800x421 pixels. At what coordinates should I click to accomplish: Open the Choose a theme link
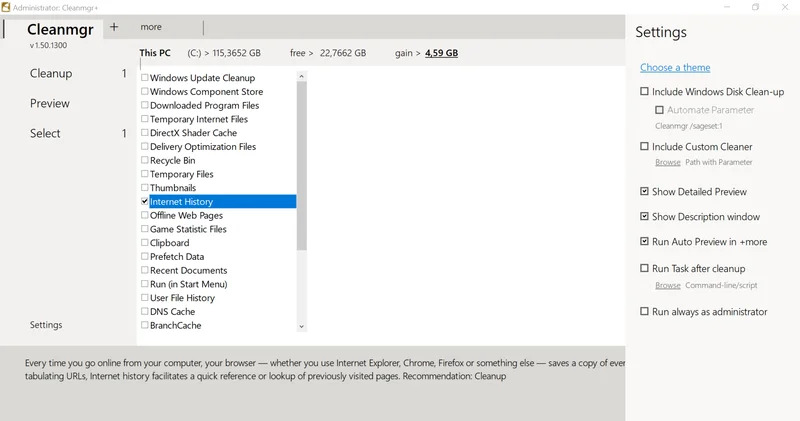point(675,68)
